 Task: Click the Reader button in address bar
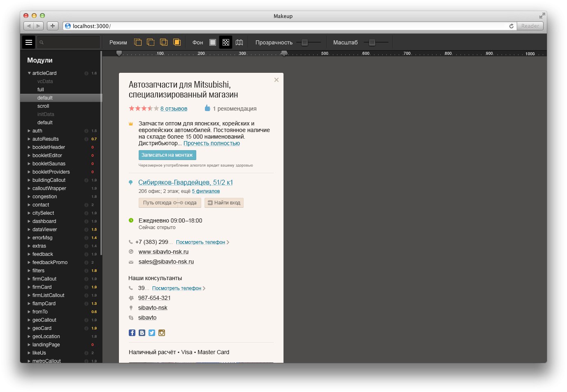530,26
